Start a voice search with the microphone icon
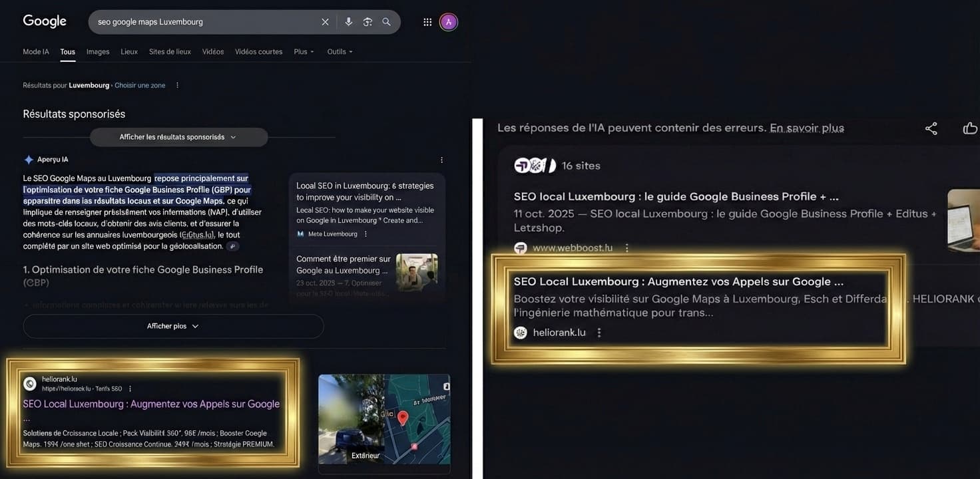Image resolution: width=980 pixels, height=479 pixels. pos(348,21)
